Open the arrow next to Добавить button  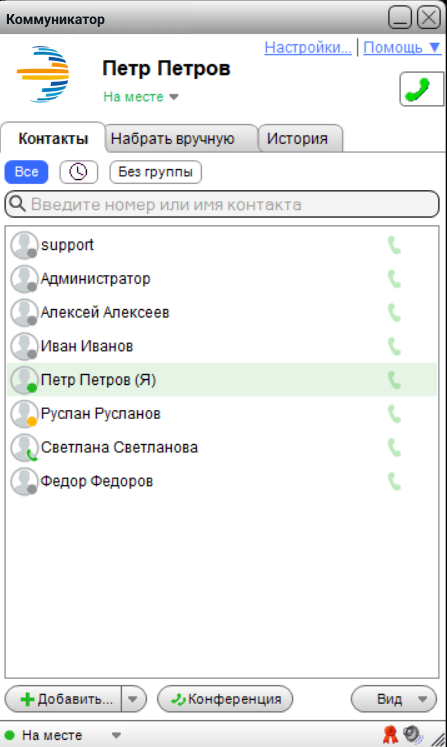point(133,699)
